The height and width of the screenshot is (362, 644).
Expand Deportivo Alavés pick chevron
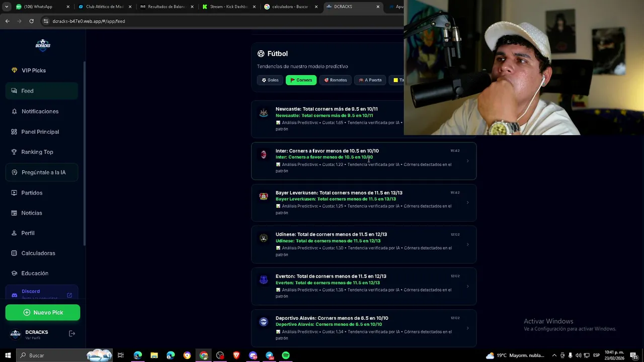pos(467,328)
